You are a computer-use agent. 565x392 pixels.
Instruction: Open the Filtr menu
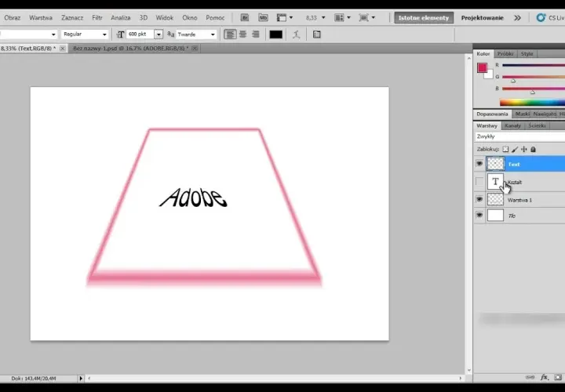(97, 17)
